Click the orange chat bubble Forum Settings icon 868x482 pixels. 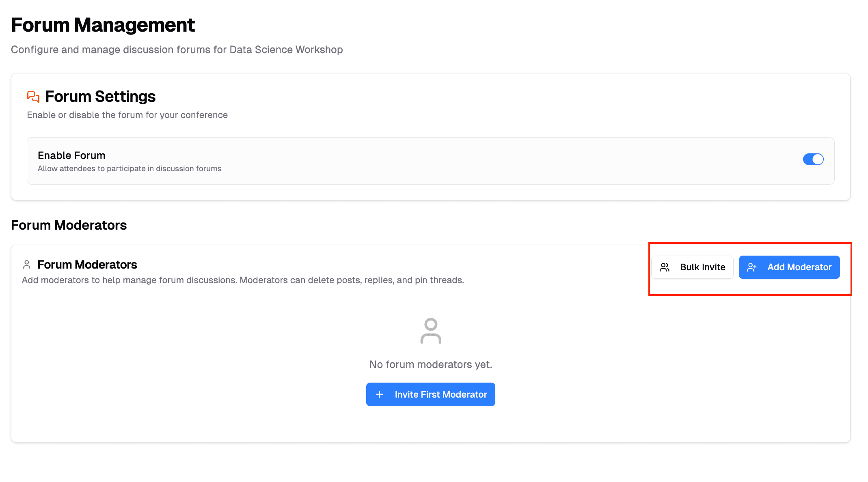point(33,97)
